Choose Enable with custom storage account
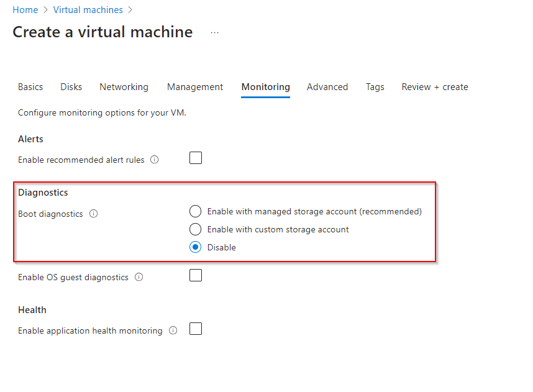 tap(195, 229)
